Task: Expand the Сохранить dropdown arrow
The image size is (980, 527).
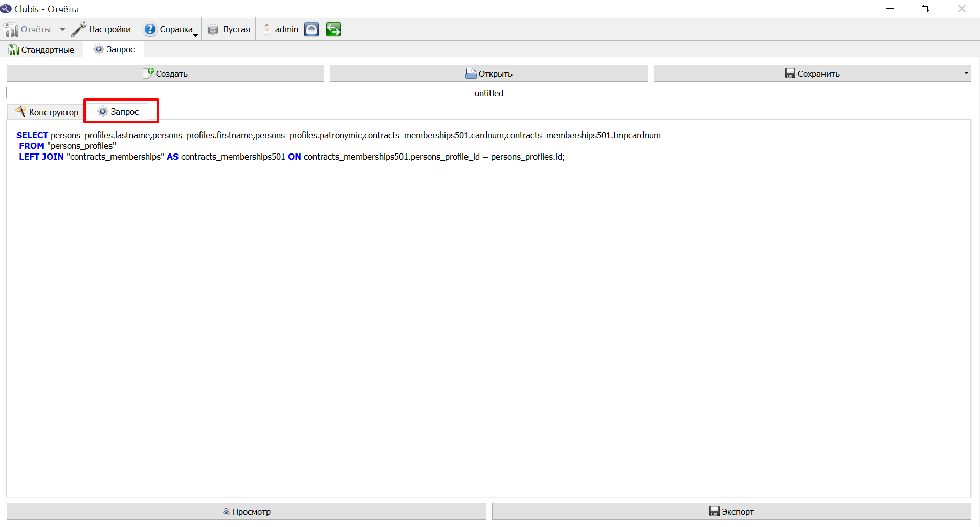Action: 966,73
